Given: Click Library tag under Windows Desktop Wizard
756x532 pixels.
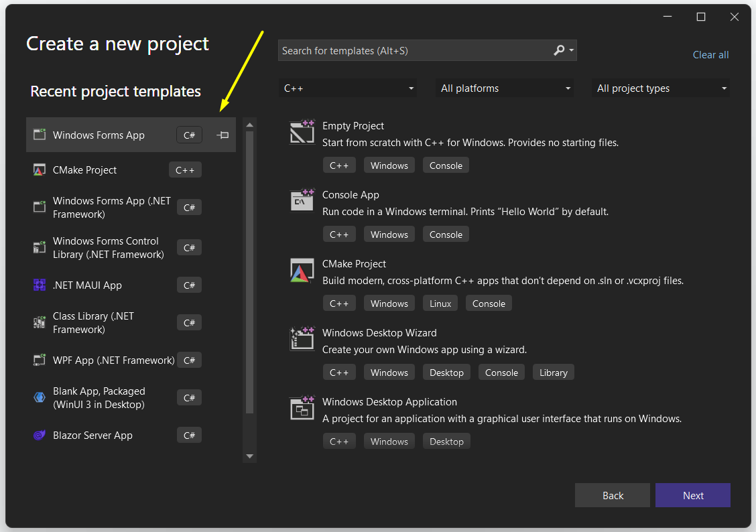Looking at the screenshot, I should point(553,373).
